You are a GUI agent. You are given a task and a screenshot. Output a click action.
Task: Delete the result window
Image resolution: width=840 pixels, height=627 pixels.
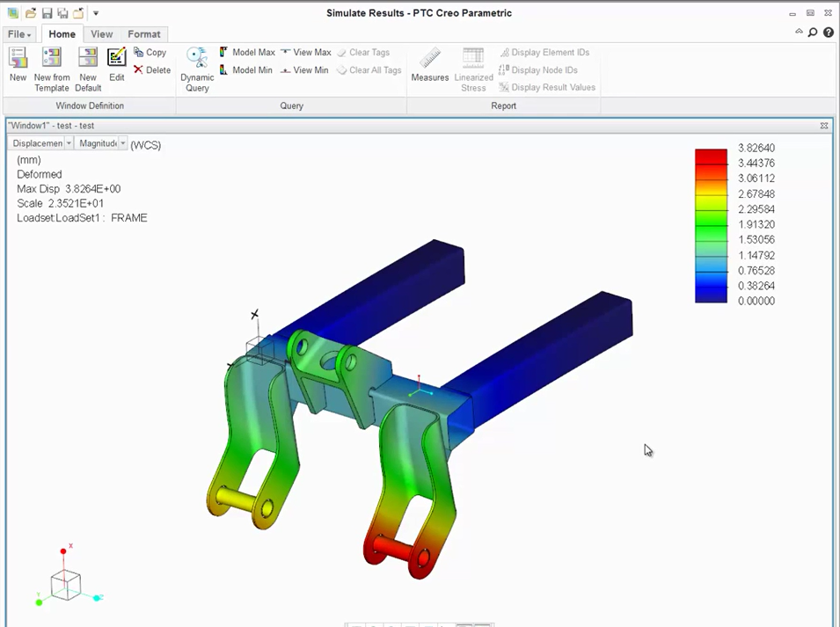pos(152,69)
